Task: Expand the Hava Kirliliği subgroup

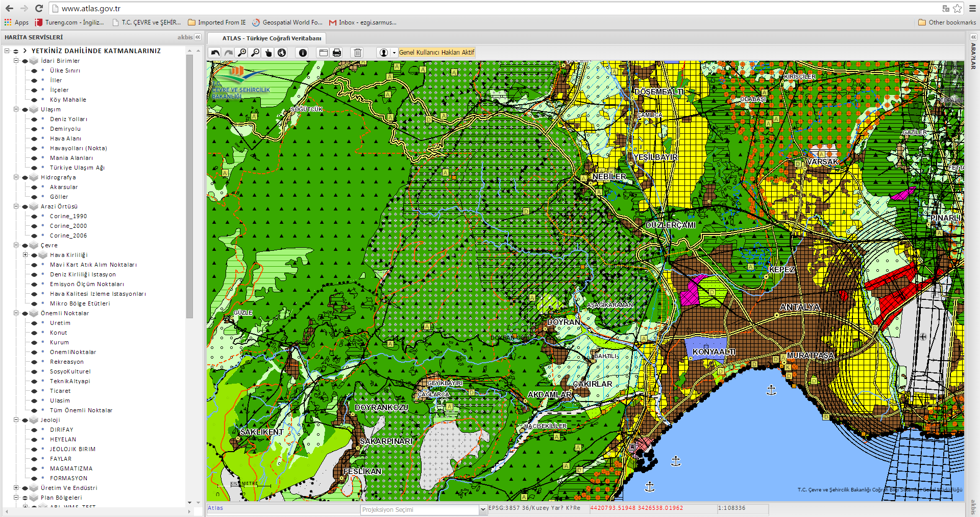Action: [25, 254]
